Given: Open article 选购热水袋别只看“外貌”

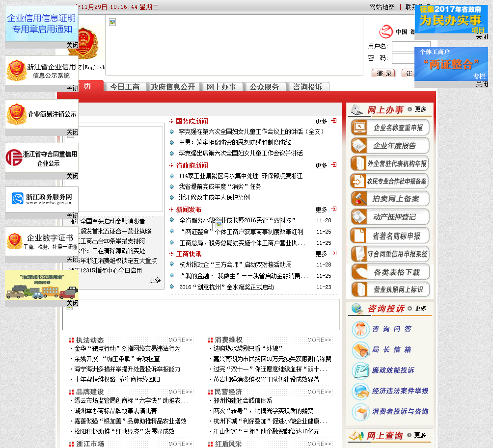Looking at the screenshot, I should [248, 348].
